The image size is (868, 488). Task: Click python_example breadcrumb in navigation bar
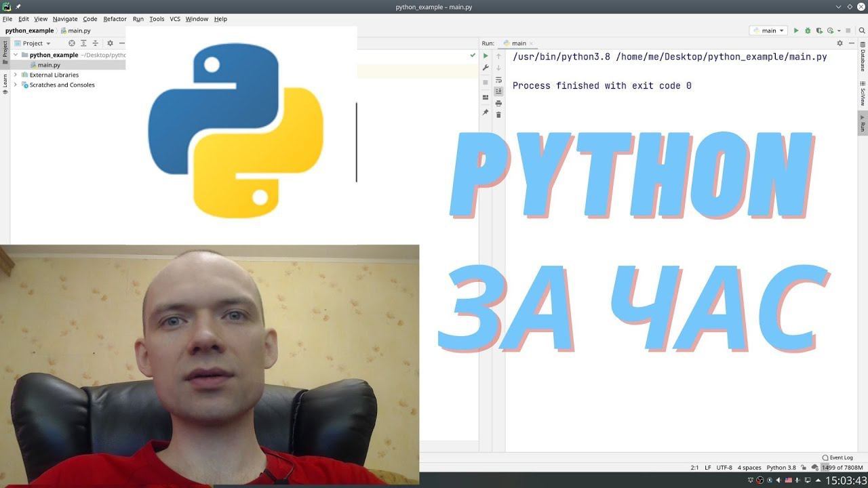coord(29,30)
